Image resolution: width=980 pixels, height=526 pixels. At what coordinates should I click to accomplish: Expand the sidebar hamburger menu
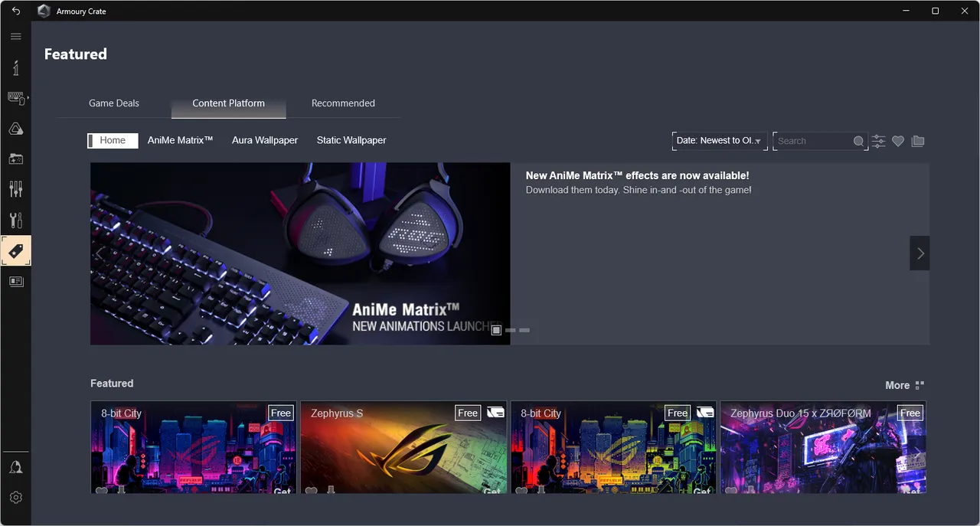16,37
